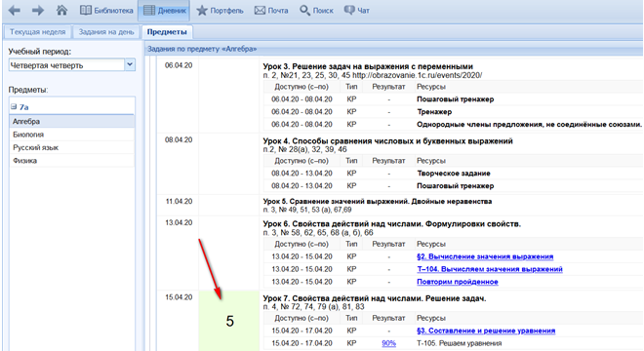
Task: Click Пошаговый тренажер in Урок 3
Action: coord(455,99)
